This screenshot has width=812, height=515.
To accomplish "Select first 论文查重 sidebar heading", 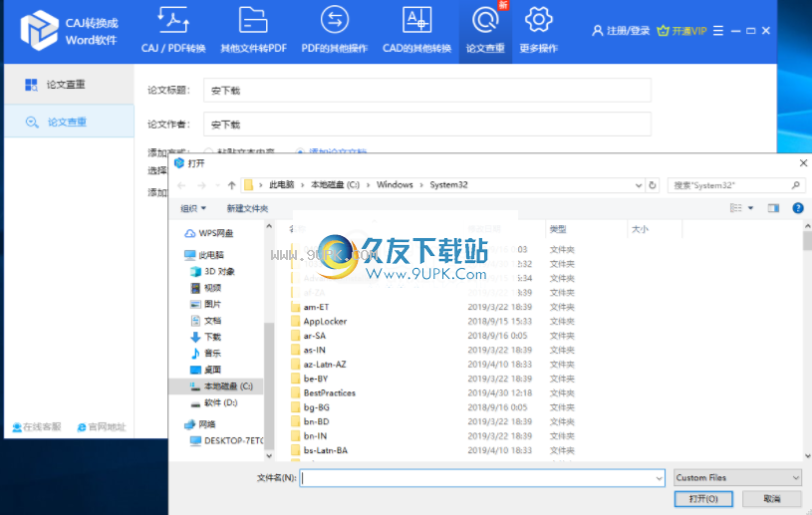I will [69, 85].
